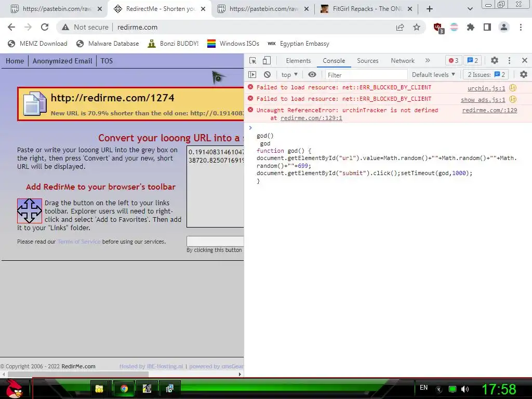The image size is (532, 399).
Task: Show the console sidebar
Action: (x=252, y=75)
